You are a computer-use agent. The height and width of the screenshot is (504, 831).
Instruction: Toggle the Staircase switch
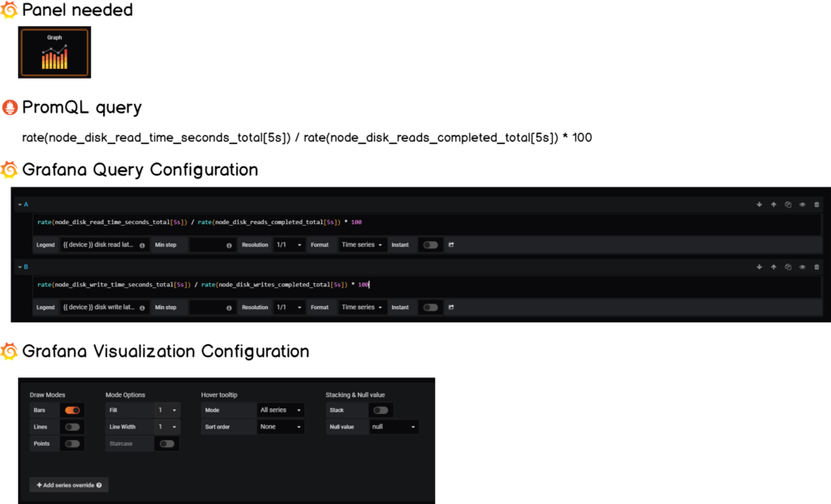pyautogui.click(x=166, y=444)
